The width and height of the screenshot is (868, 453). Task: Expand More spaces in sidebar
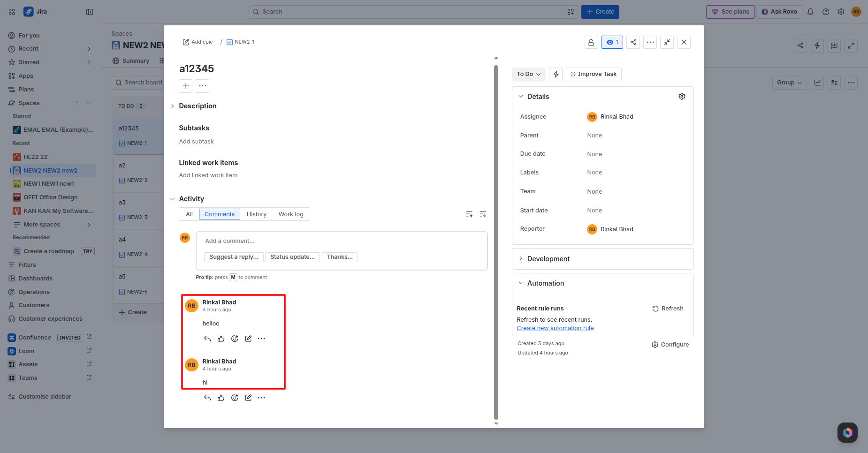89,225
